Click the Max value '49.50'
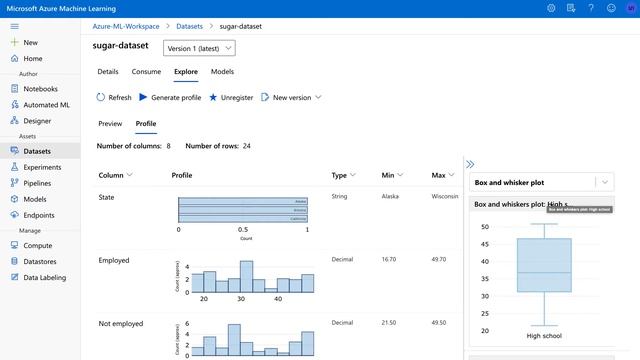640x360 pixels. [439, 322]
